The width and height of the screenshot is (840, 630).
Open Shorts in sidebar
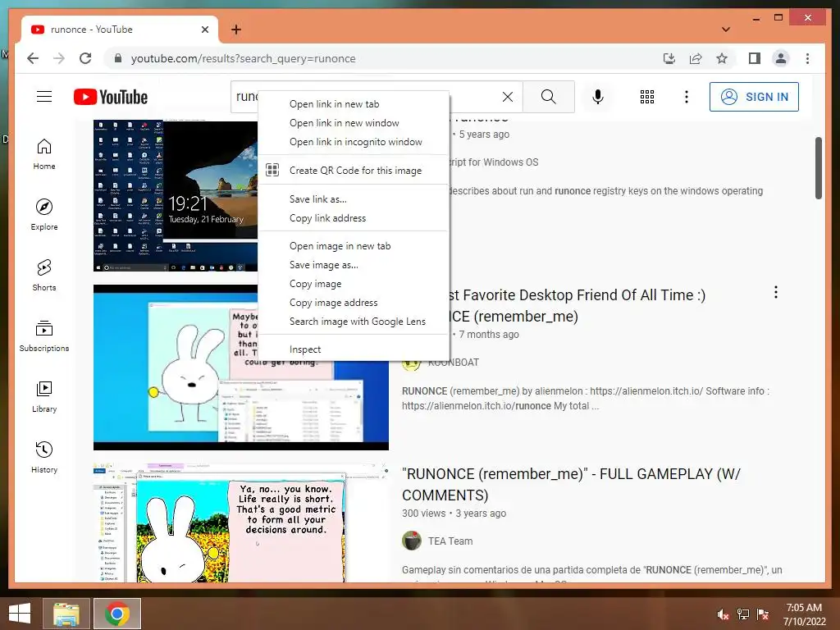click(x=44, y=276)
